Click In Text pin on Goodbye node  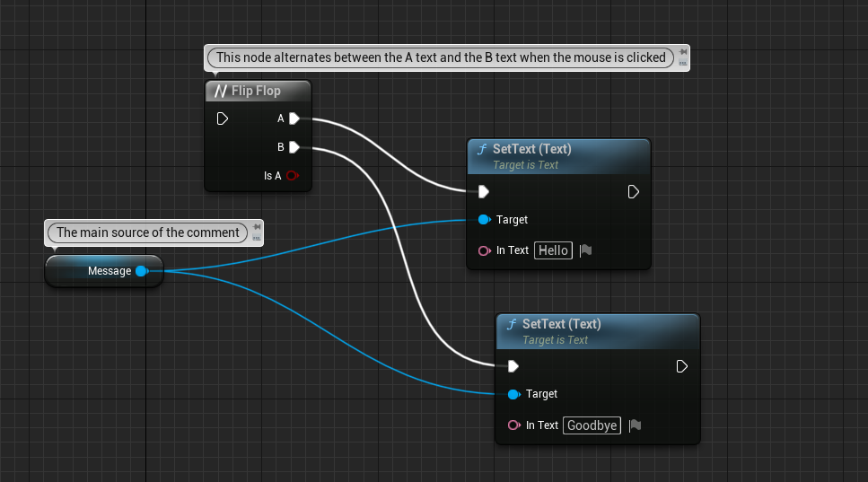(514, 425)
